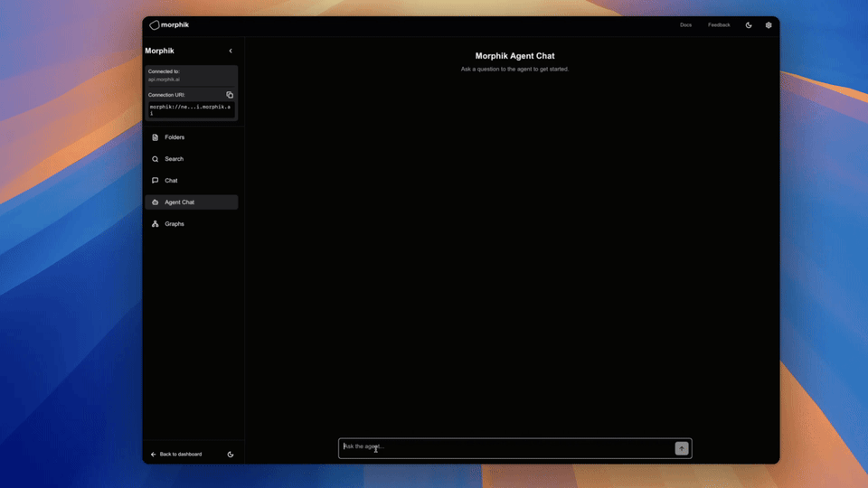This screenshot has height=488, width=868.
Task: Click the Chat bubble icon
Action: coord(155,181)
